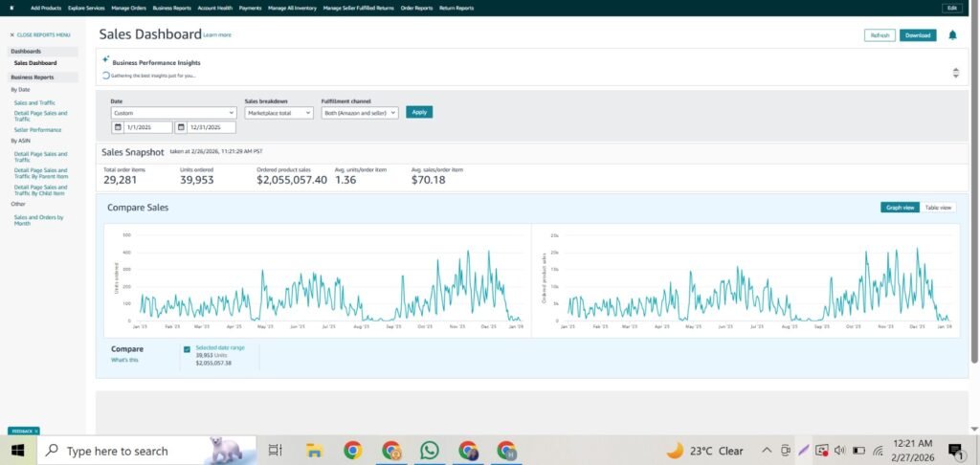Click the notifications bell icon

coord(952,35)
